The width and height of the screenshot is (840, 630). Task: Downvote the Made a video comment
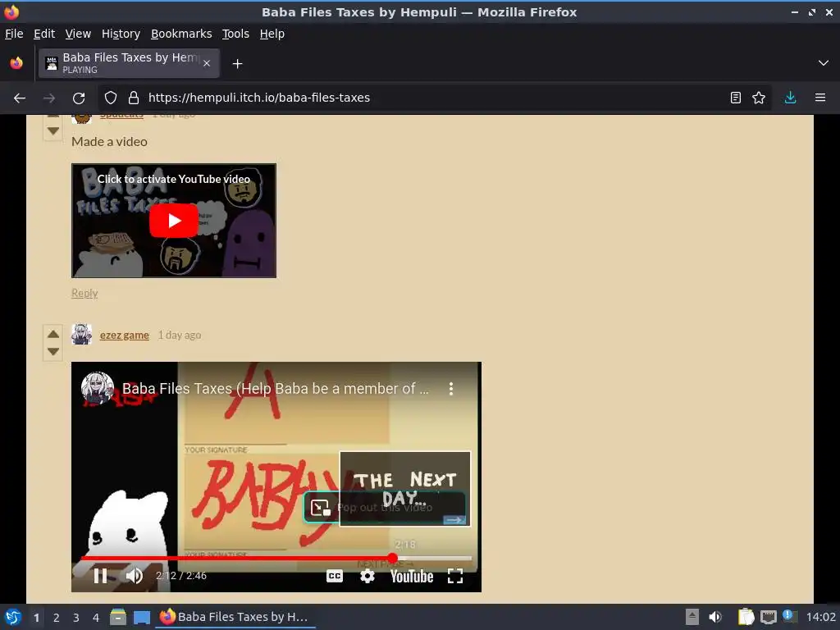[x=53, y=130]
